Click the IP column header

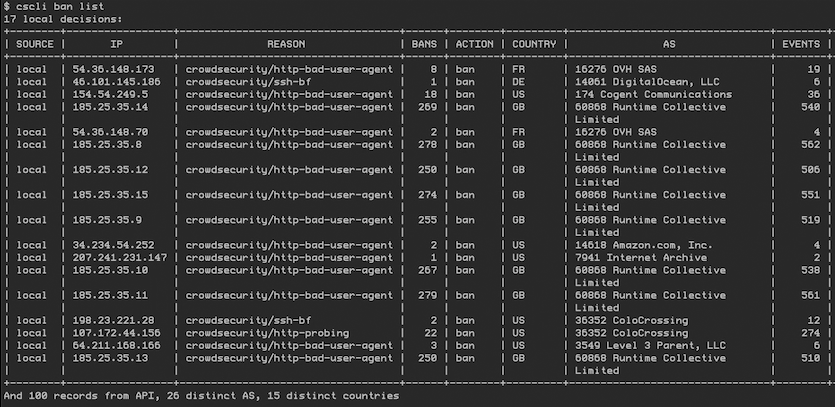tap(117, 44)
